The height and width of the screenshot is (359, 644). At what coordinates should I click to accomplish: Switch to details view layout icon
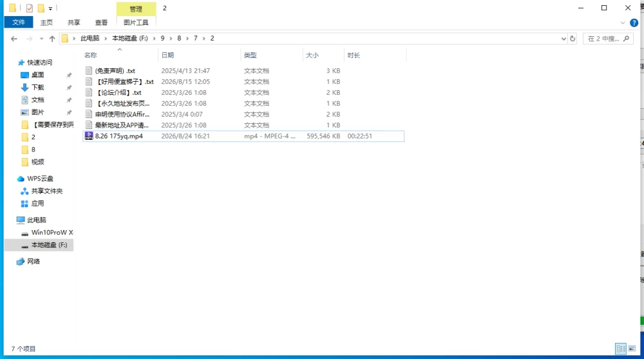[x=621, y=349]
